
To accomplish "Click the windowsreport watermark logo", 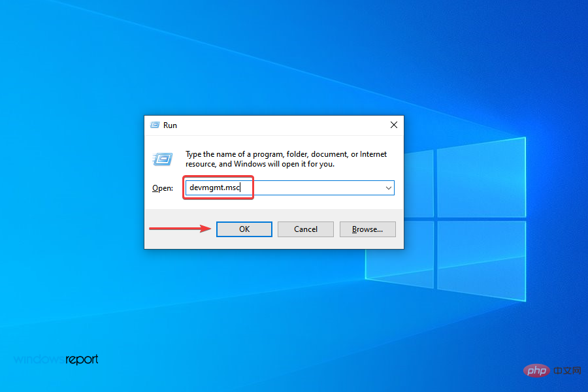I will (56, 359).
